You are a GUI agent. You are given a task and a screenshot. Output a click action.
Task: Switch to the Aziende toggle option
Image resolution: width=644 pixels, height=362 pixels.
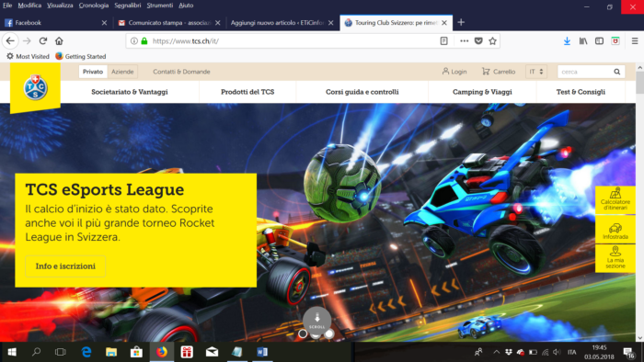[122, 72]
